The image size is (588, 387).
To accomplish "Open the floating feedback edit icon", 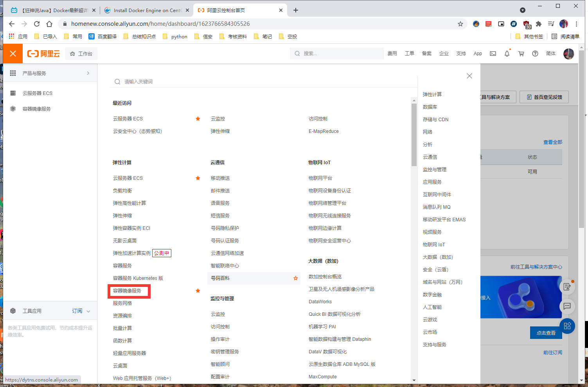I will 567,287.
